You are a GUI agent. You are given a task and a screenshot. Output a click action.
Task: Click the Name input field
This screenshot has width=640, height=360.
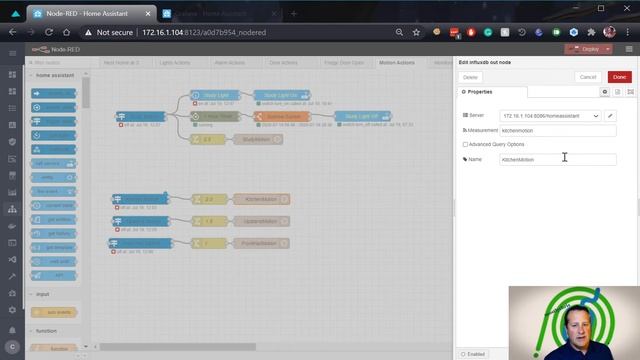pos(558,160)
